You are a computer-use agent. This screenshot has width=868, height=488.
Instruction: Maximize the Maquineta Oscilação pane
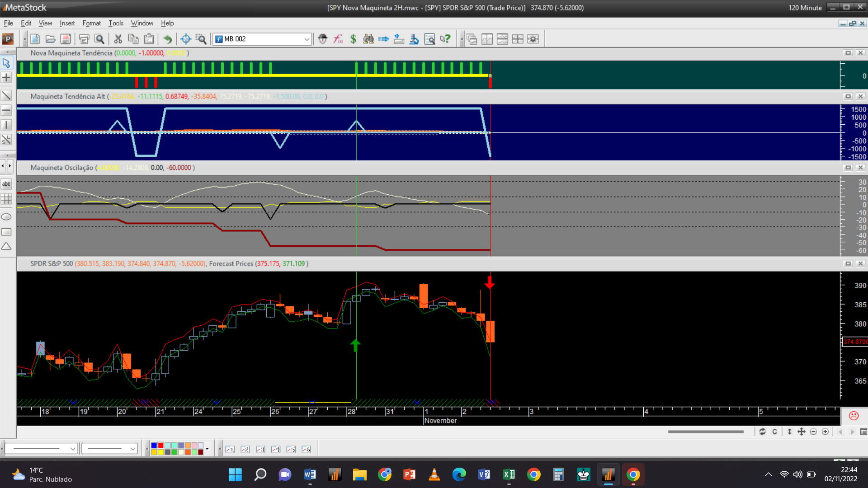(848, 168)
